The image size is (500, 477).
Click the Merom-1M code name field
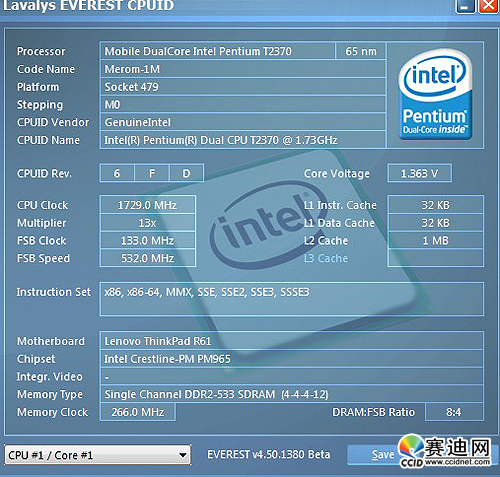[243, 69]
